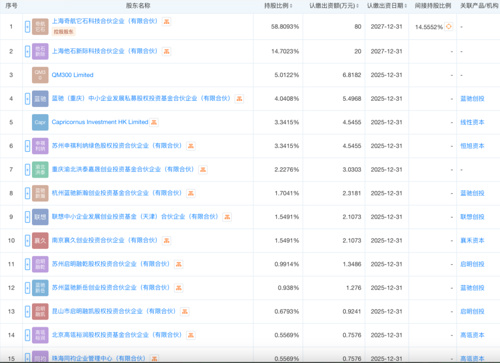Open 线性资本 related institution link
The height and width of the screenshot is (363, 500).
(x=472, y=122)
